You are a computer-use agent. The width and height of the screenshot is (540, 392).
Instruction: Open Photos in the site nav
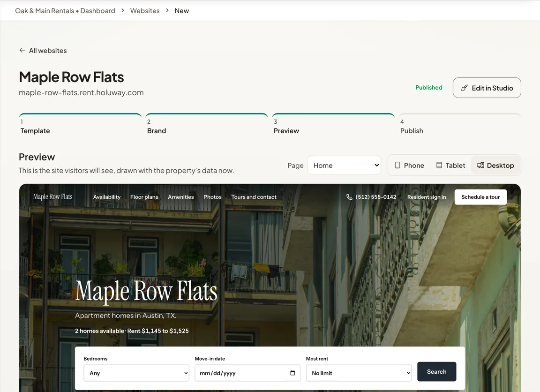tap(212, 197)
